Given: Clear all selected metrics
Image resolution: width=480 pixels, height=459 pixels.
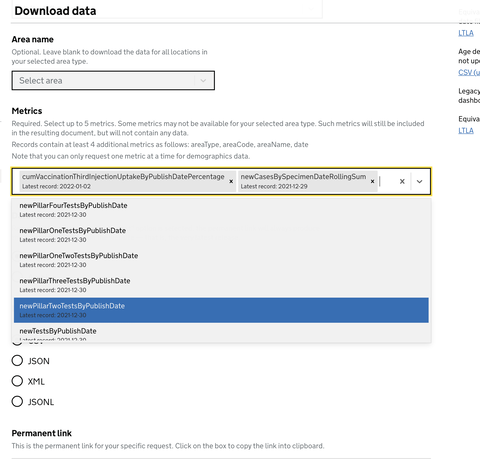Looking at the screenshot, I should coord(402,181).
